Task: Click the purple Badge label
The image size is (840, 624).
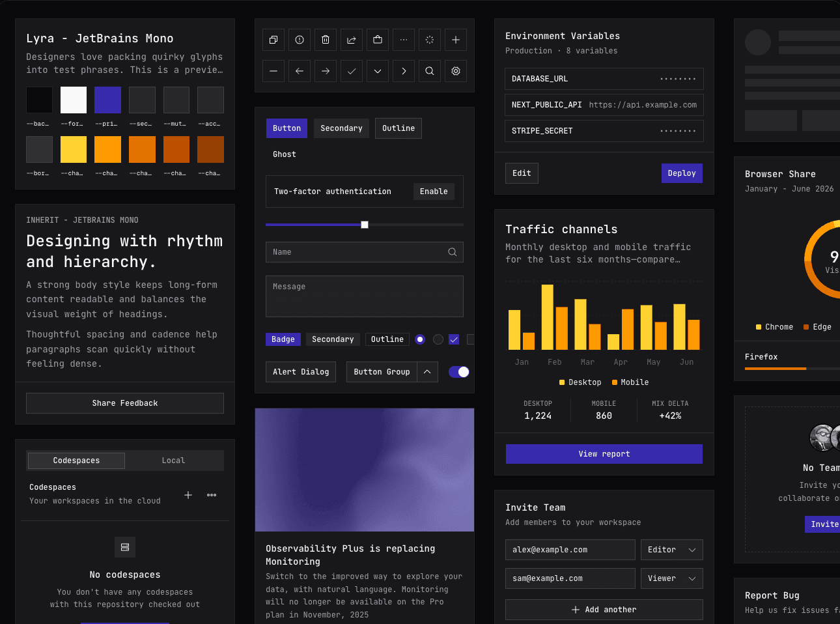Action: (283, 339)
